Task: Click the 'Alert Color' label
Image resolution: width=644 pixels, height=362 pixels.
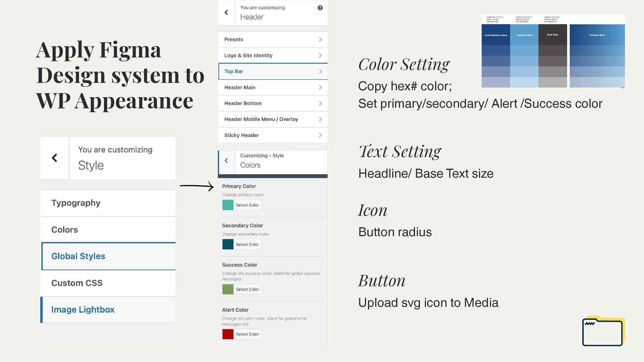Action: tap(235, 310)
